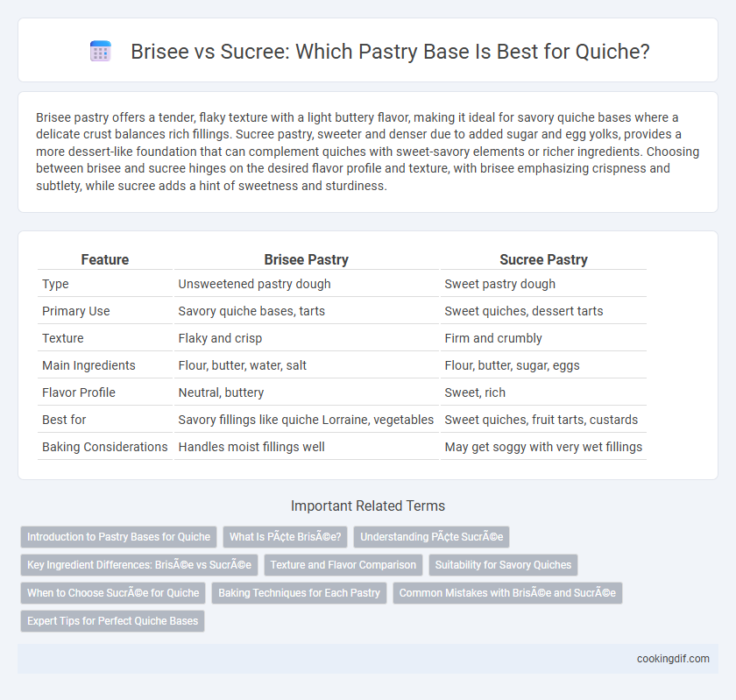This screenshot has width=736, height=700.
Task: Open Suitability for Savory Quiches tag
Action: tap(503, 565)
